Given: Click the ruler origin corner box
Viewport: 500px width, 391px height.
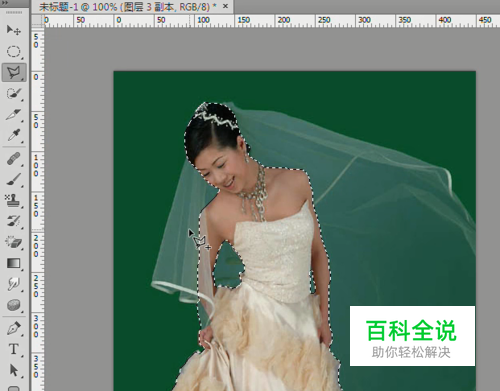Looking at the screenshot, I should tap(37, 21).
